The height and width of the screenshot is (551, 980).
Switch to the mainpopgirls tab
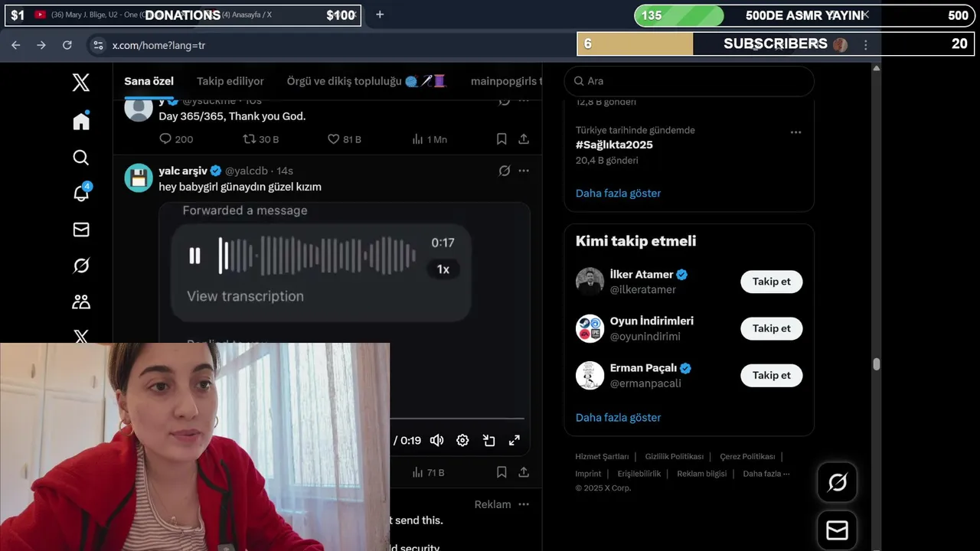tap(506, 81)
